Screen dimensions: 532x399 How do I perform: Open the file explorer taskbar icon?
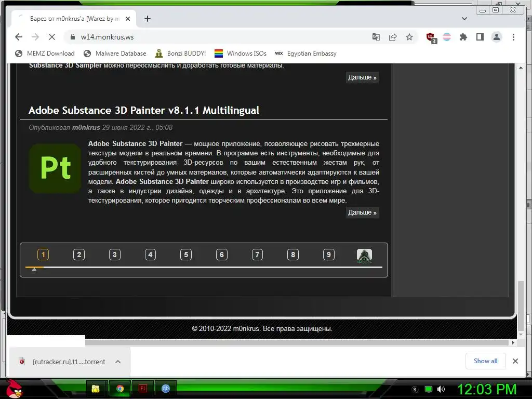(x=96, y=389)
